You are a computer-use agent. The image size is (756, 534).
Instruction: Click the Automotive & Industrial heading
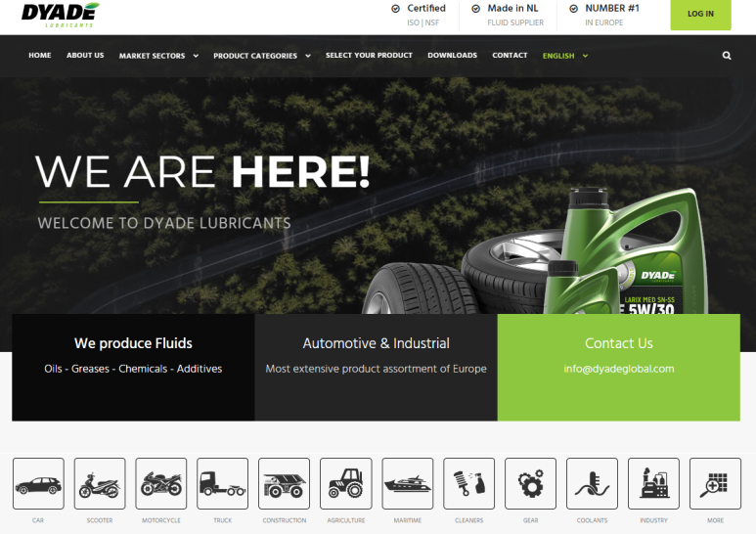(377, 343)
